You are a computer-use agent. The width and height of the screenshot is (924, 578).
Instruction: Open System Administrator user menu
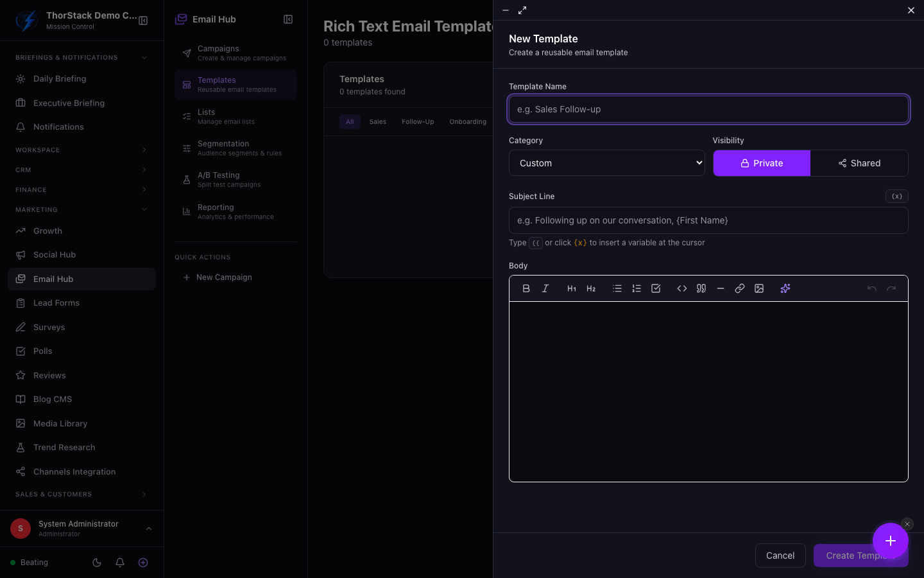(x=82, y=529)
